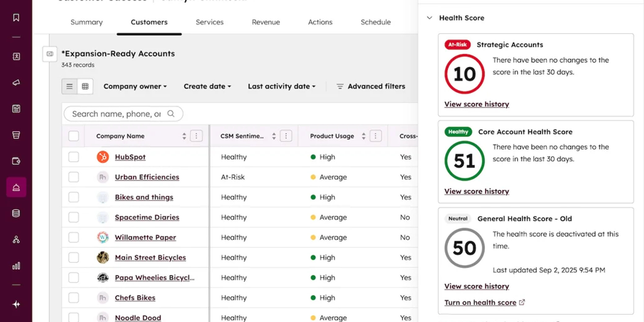Check the Willamette Paper row checkbox
The height and width of the screenshot is (322, 644).
point(74,237)
